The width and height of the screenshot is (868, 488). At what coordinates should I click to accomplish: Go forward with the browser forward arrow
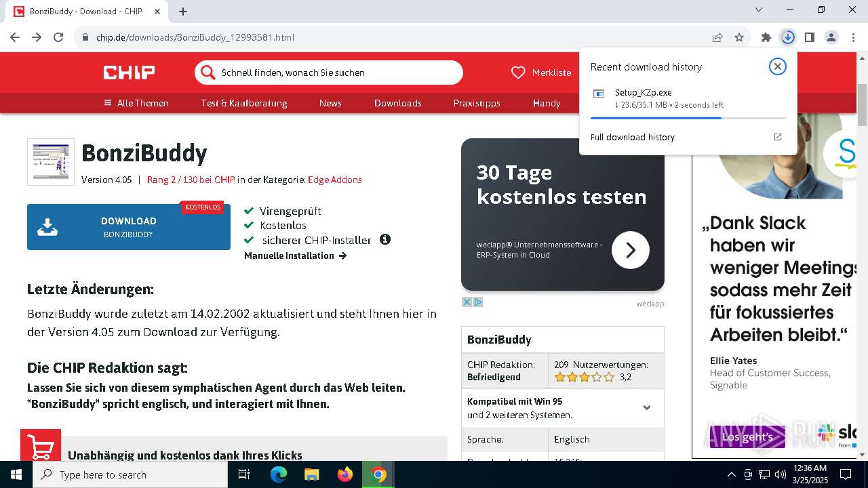pyautogui.click(x=37, y=37)
